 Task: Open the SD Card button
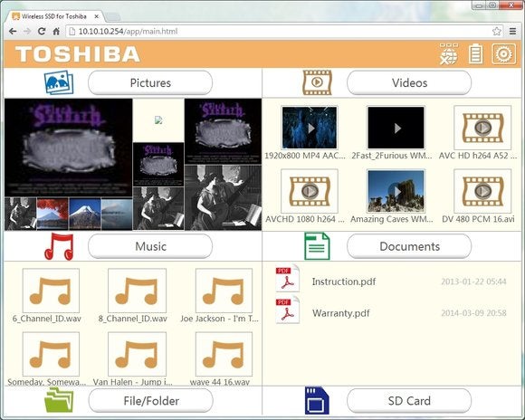click(409, 401)
